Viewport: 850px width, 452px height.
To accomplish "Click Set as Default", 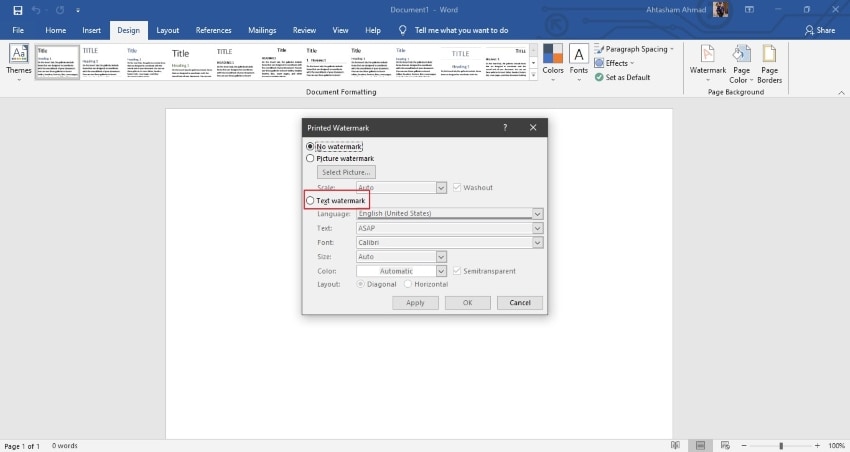I will tap(622, 77).
